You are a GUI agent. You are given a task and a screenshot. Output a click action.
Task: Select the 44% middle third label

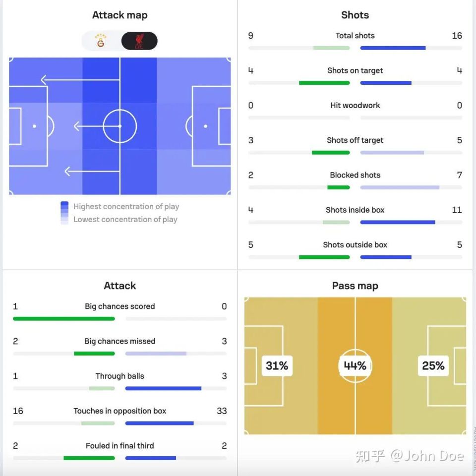(355, 366)
